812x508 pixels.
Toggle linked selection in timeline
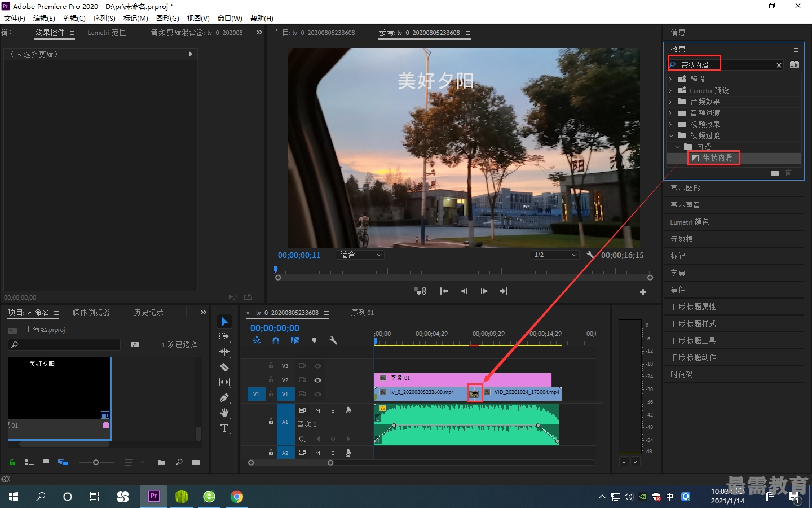(x=294, y=340)
